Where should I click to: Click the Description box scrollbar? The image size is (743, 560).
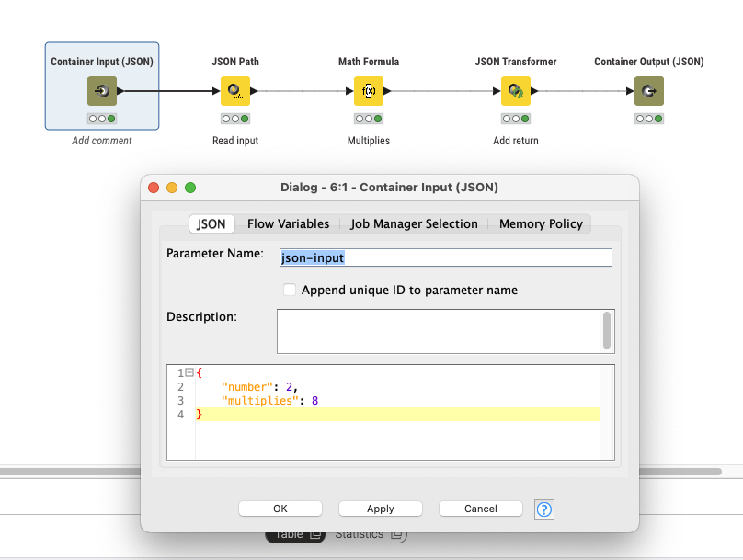pyautogui.click(x=606, y=329)
